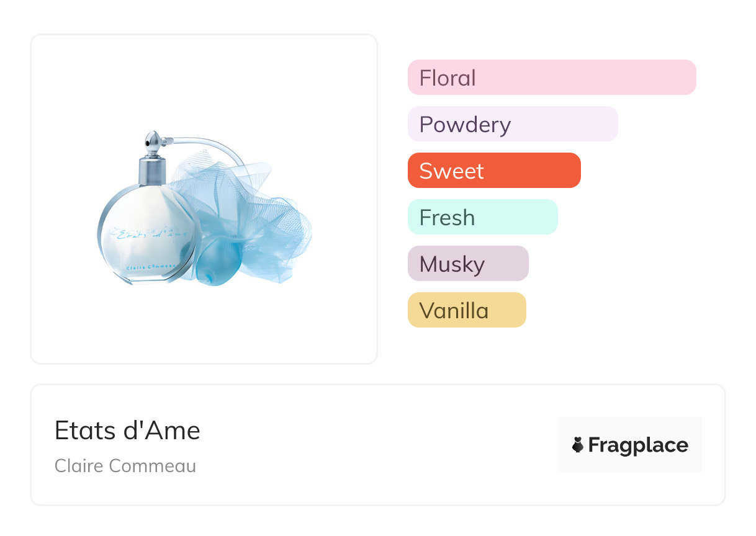756x536 pixels.
Task: Pick the Musky accord bar
Action: coord(467,264)
